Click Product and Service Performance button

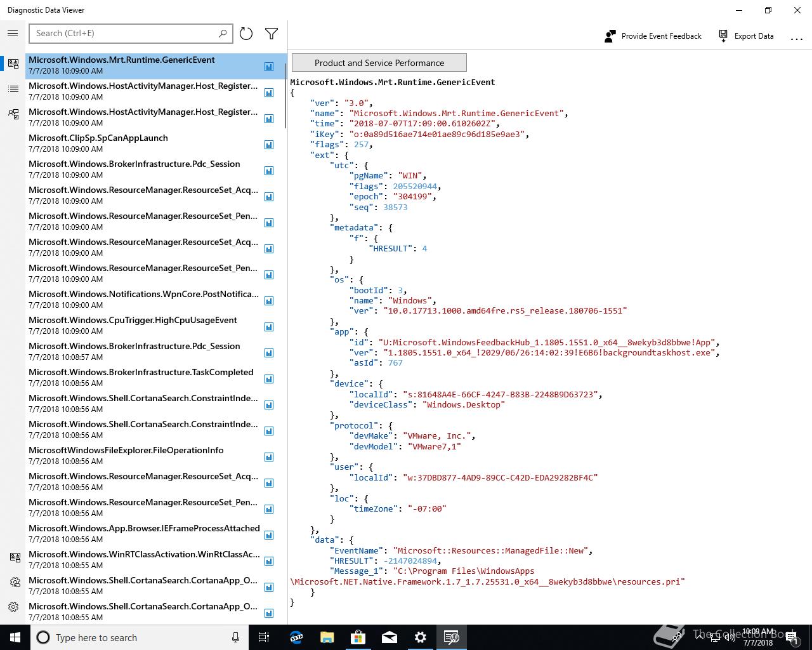click(379, 63)
